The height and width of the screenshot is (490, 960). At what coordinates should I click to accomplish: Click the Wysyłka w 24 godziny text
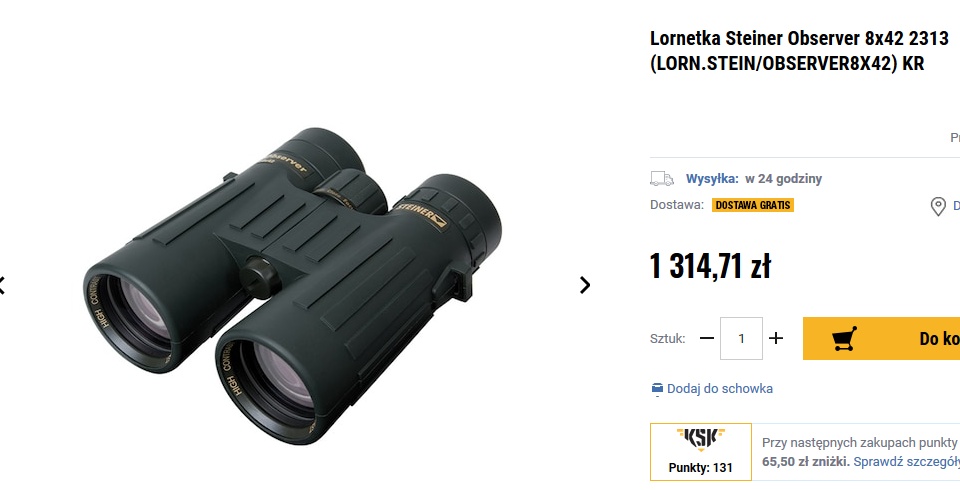754,179
